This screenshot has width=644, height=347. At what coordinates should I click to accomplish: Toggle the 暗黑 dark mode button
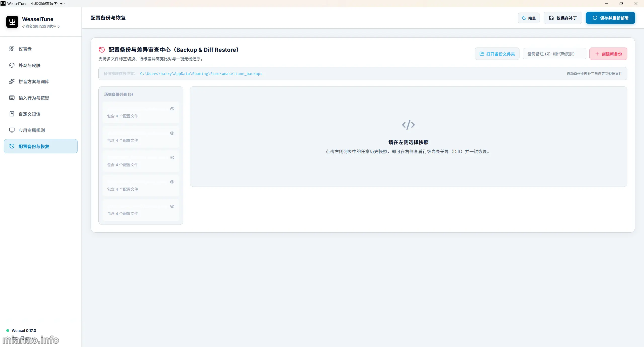529,18
